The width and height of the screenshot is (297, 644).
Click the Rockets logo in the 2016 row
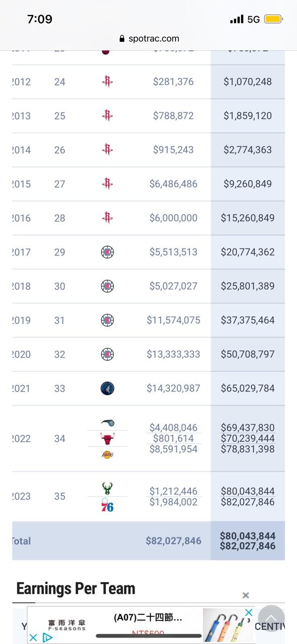click(x=107, y=218)
